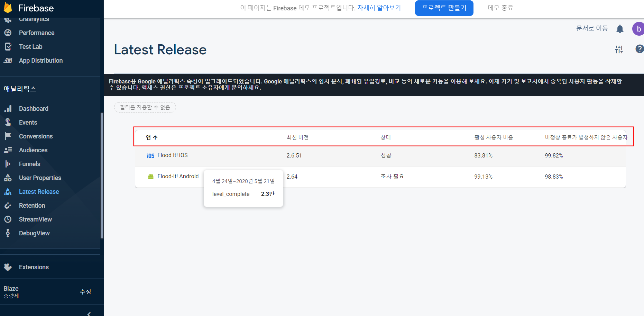
Task: Click the Retention icon in sidebar
Action: tap(8, 206)
